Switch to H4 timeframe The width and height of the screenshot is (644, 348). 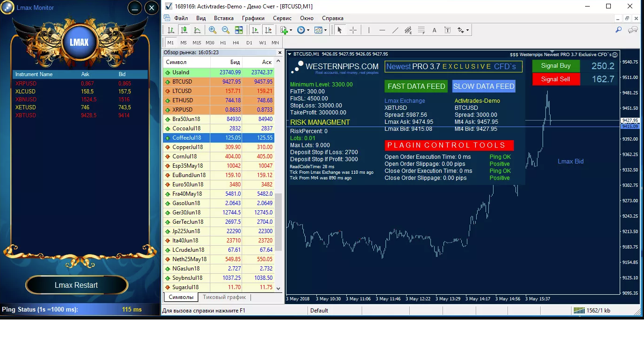click(236, 43)
